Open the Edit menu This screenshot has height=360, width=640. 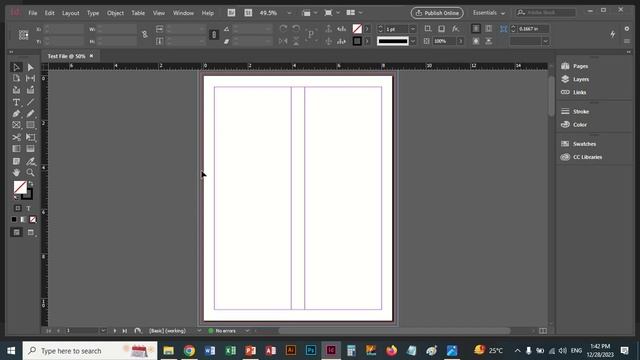click(49, 13)
